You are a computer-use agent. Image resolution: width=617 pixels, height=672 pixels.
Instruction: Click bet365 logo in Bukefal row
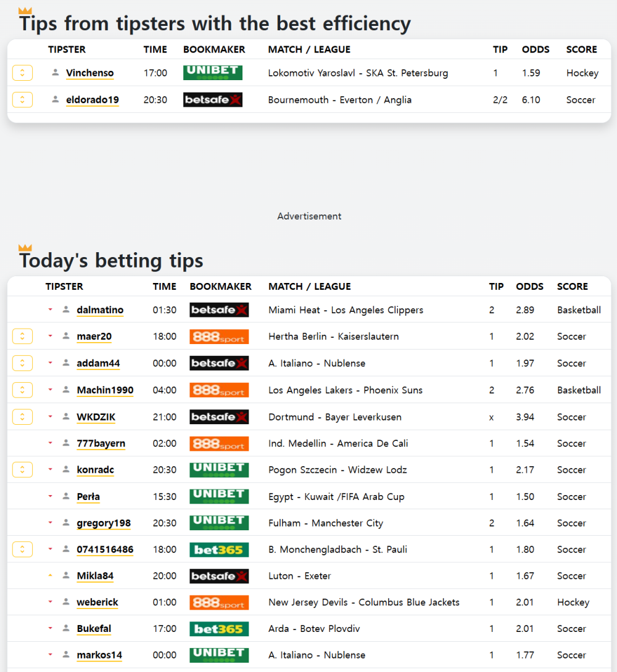coord(219,629)
